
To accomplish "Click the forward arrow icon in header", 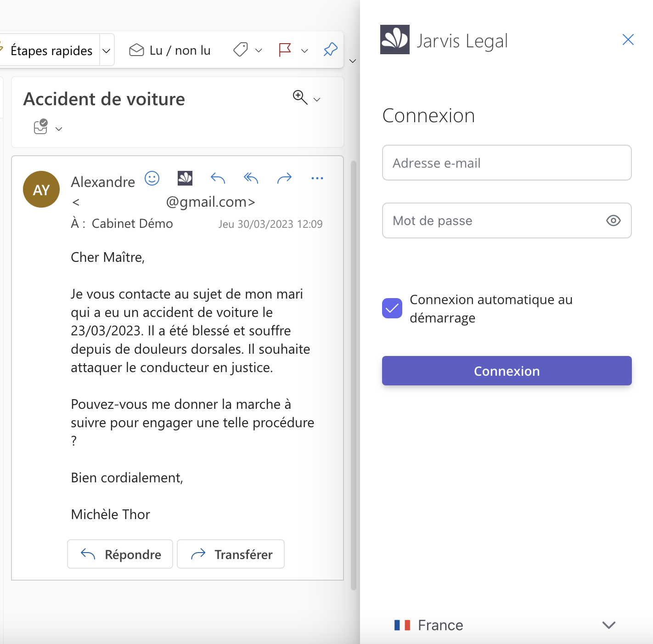I will pyautogui.click(x=284, y=178).
